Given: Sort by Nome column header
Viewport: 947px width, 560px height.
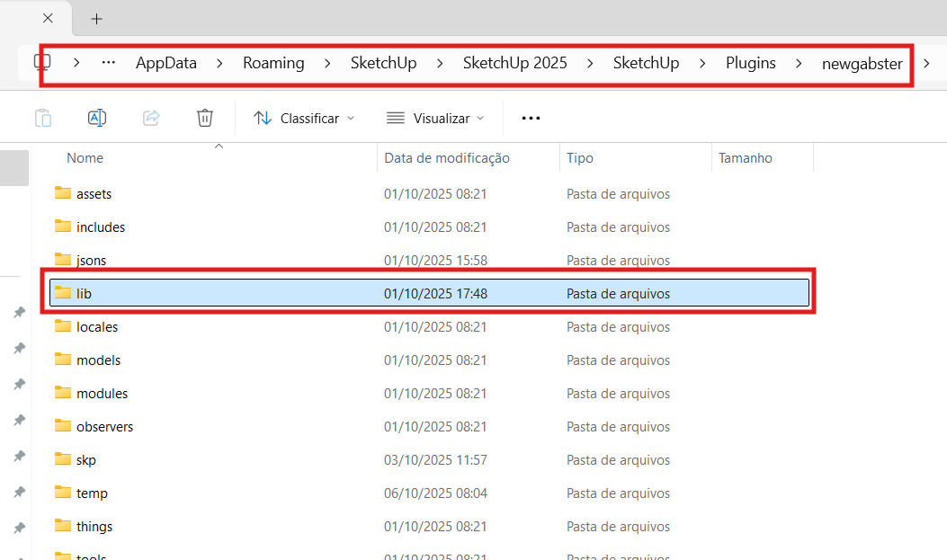Looking at the screenshot, I should pos(85,158).
